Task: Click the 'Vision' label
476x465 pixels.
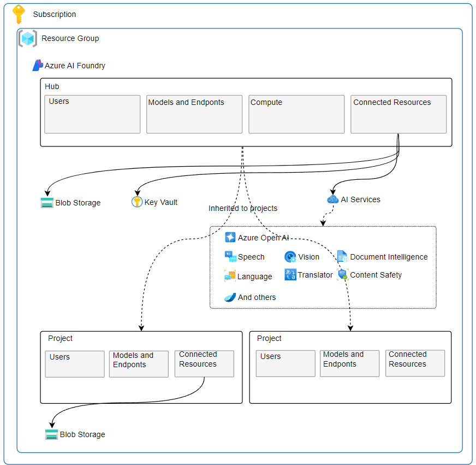Action: (x=309, y=257)
